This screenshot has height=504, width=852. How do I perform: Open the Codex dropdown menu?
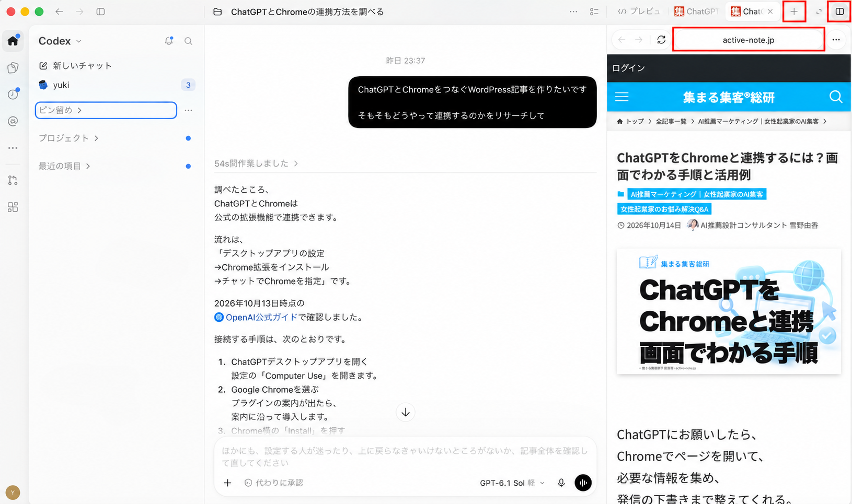coord(60,41)
